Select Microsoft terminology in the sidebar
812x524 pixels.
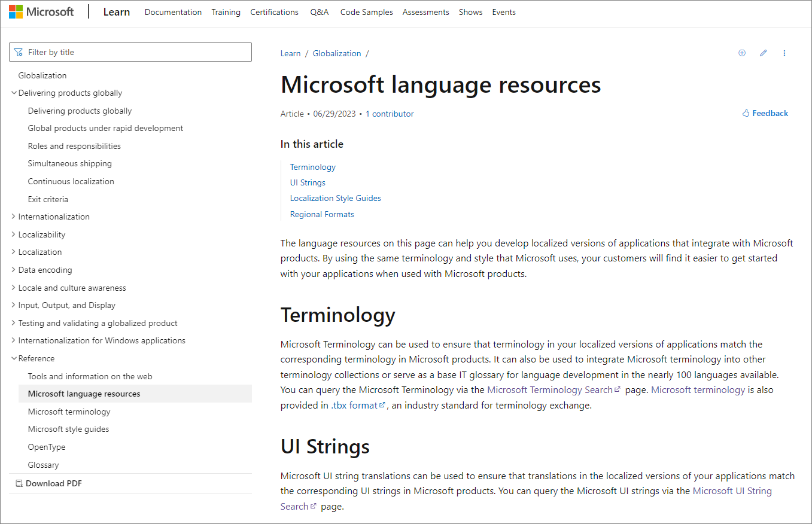pos(69,412)
